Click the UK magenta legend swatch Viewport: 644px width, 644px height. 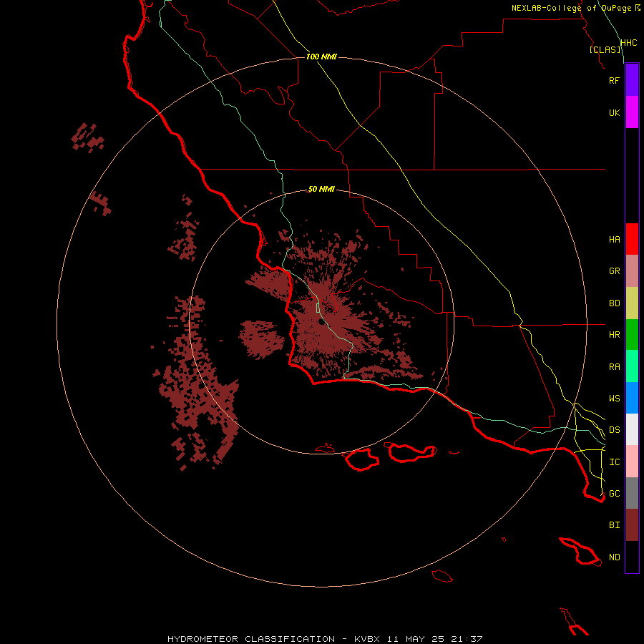[632, 112]
